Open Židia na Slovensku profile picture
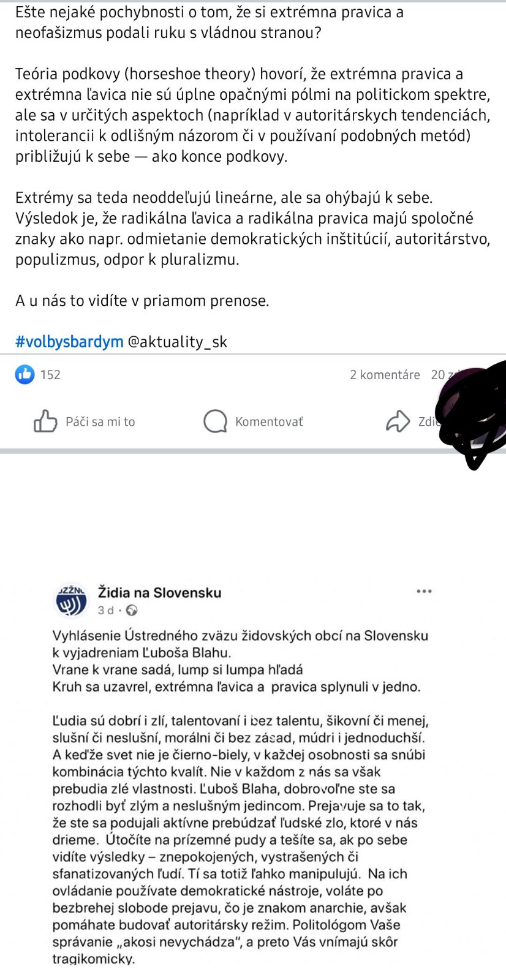 72,601
